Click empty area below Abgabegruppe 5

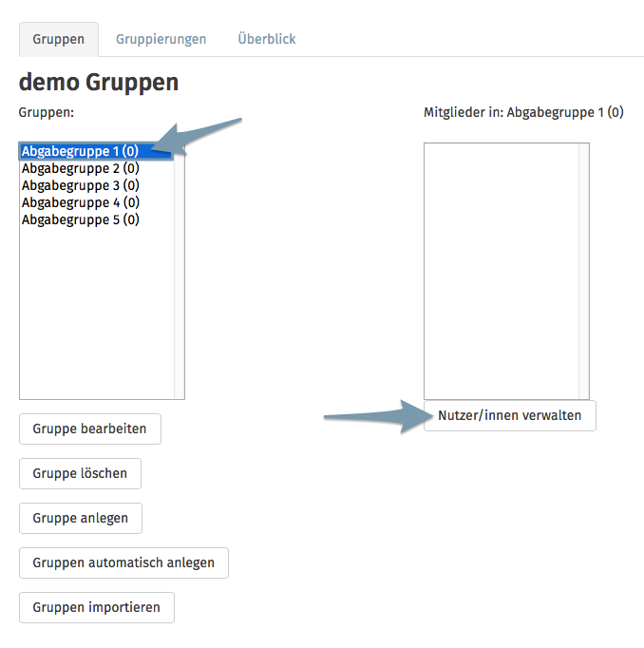(x=97, y=314)
